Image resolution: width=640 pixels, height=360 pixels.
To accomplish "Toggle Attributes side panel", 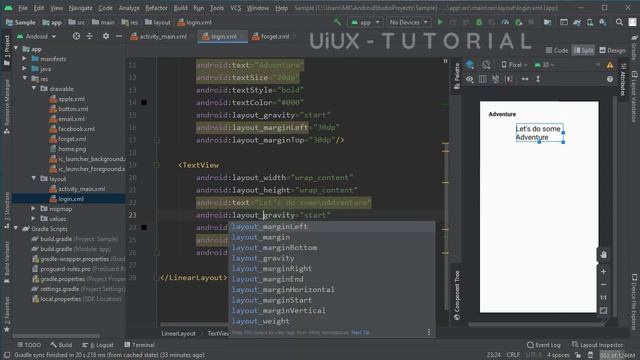I will coord(623,80).
